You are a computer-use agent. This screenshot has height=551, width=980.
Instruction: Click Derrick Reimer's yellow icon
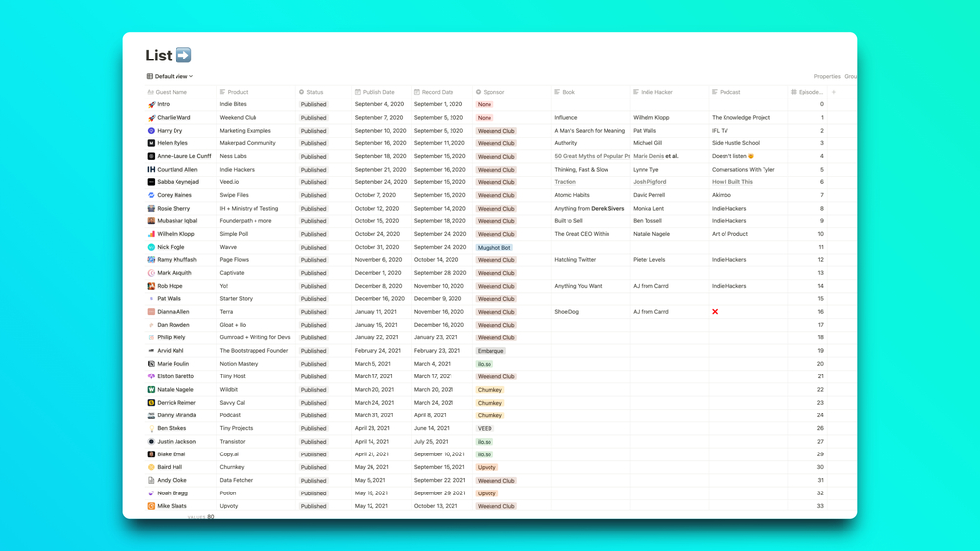(151, 403)
